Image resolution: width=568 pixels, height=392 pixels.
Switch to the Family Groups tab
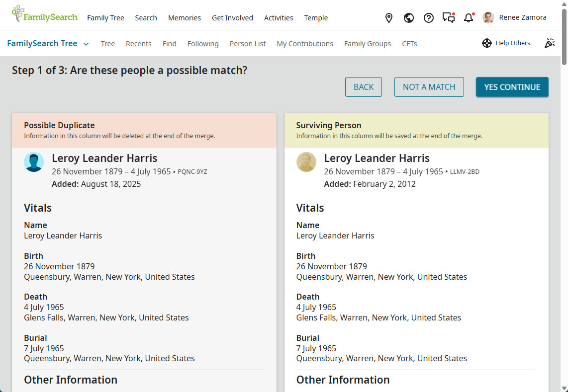368,44
